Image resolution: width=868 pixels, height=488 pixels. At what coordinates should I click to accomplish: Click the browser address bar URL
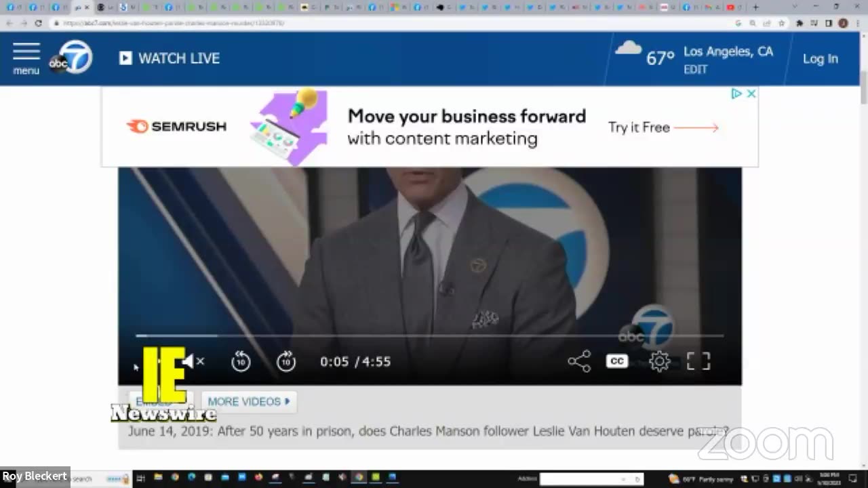click(174, 23)
